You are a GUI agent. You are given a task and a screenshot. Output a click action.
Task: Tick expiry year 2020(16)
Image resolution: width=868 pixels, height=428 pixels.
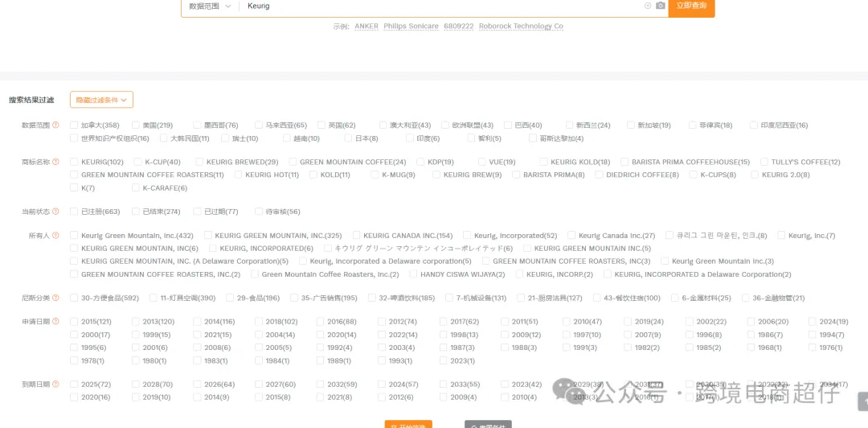point(74,397)
